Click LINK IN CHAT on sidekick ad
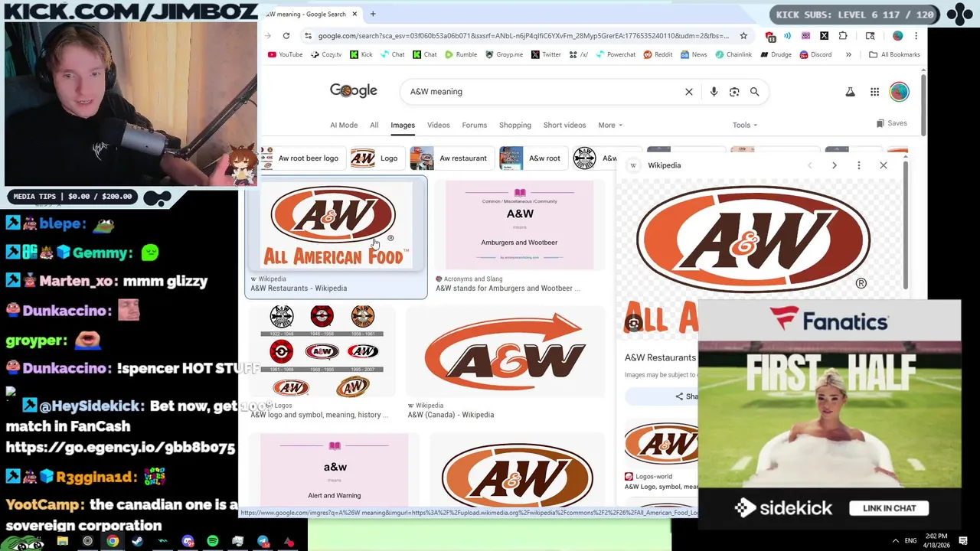Image resolution: width=980 pixels, height=551 pixels. (889, 508)
